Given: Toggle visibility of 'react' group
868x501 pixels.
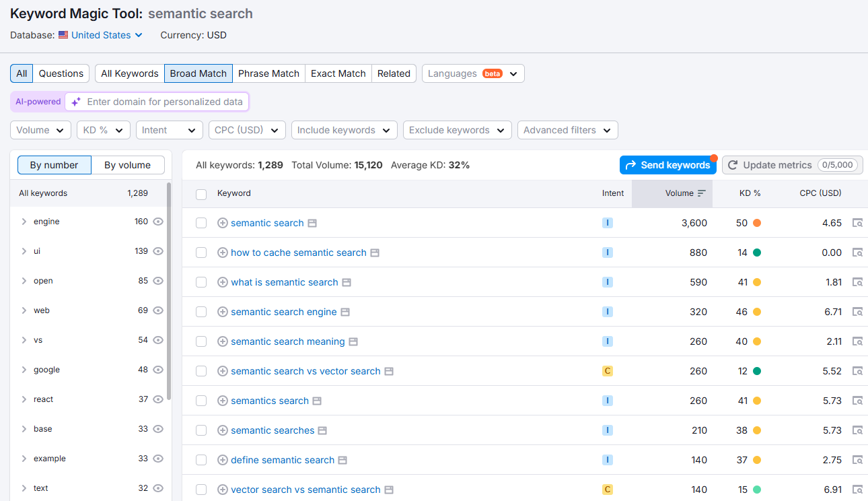Looking at the screenshot, I should pos(158,399).
